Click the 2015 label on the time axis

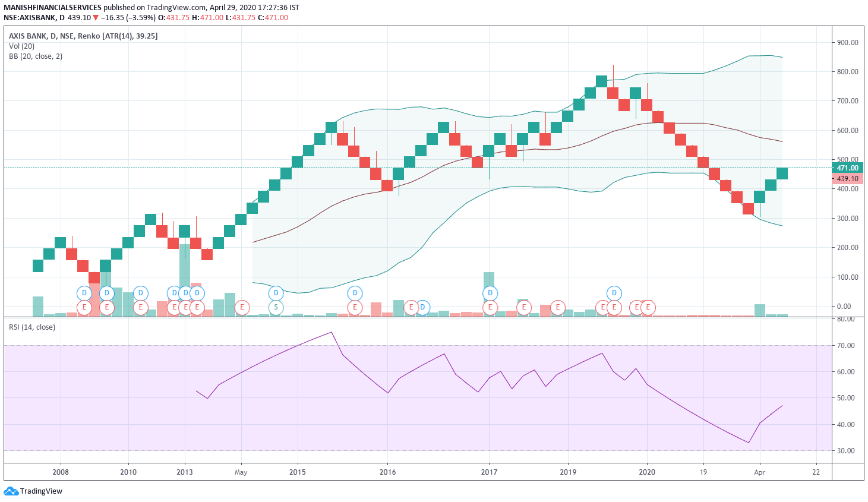(x=298, y=472)
